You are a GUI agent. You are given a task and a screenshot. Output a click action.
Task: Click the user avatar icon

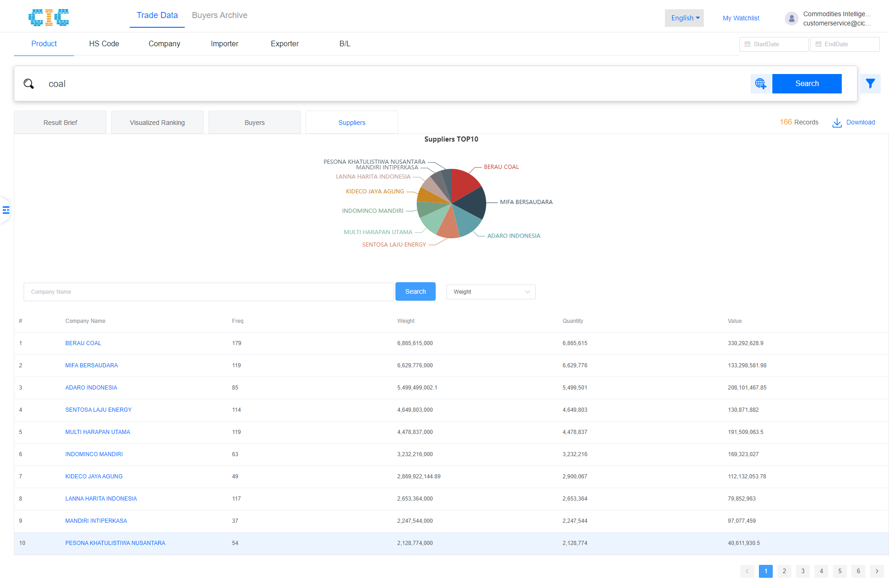(x=791, y=19)
